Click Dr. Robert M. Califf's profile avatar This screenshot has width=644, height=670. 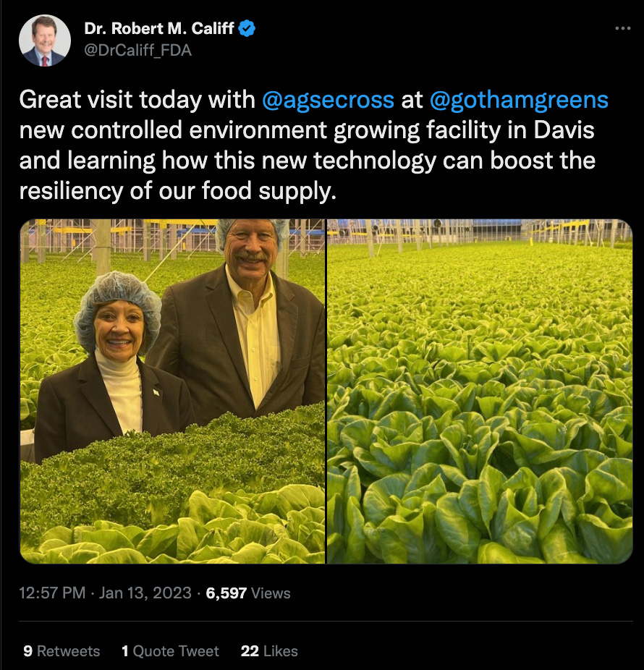[45, 41]
